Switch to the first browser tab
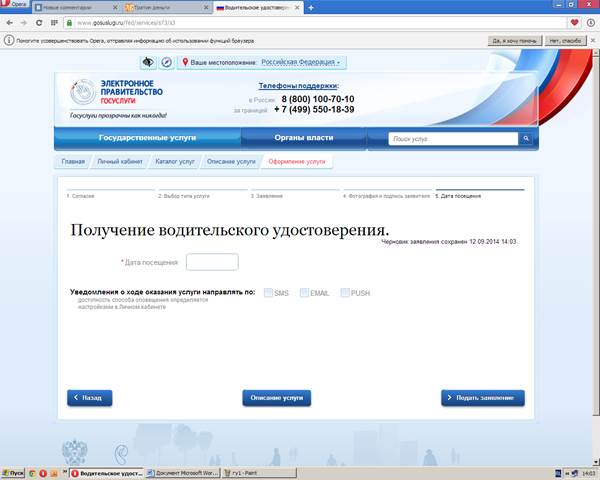The height and width of the screenshot is (480, 600). tap(75, 8)
